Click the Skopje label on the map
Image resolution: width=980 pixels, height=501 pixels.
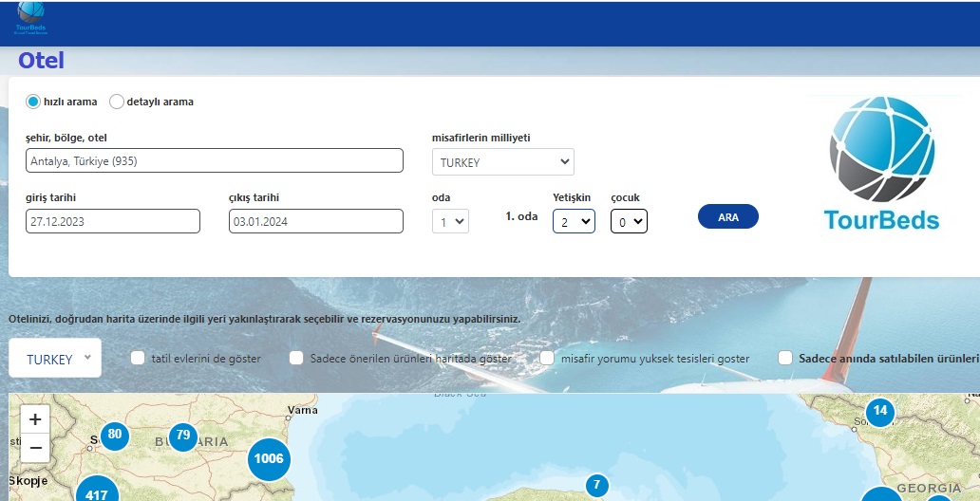(28, 481)
